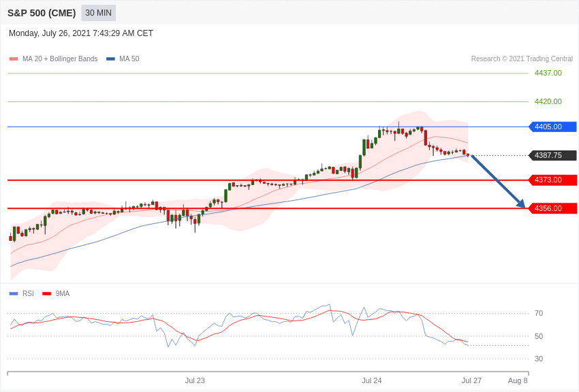Click the RSI 70 level label
This screenshot has height=392, width=579.
[539, 314]
